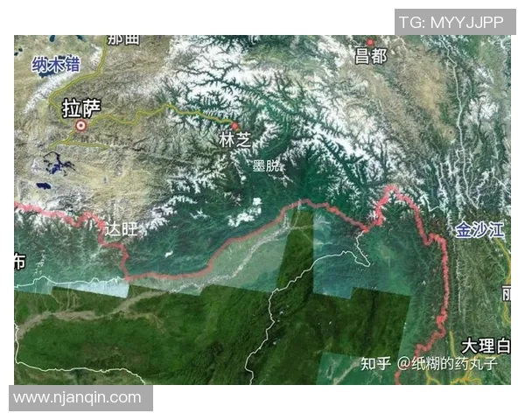Click the 林芝 city label

click(235, 140)
